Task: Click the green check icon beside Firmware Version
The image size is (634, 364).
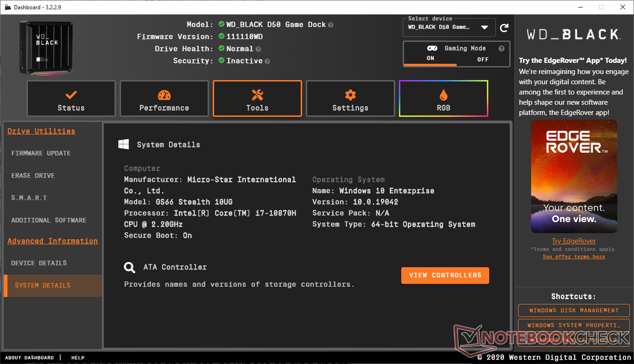Action: (x=222, y=37)
